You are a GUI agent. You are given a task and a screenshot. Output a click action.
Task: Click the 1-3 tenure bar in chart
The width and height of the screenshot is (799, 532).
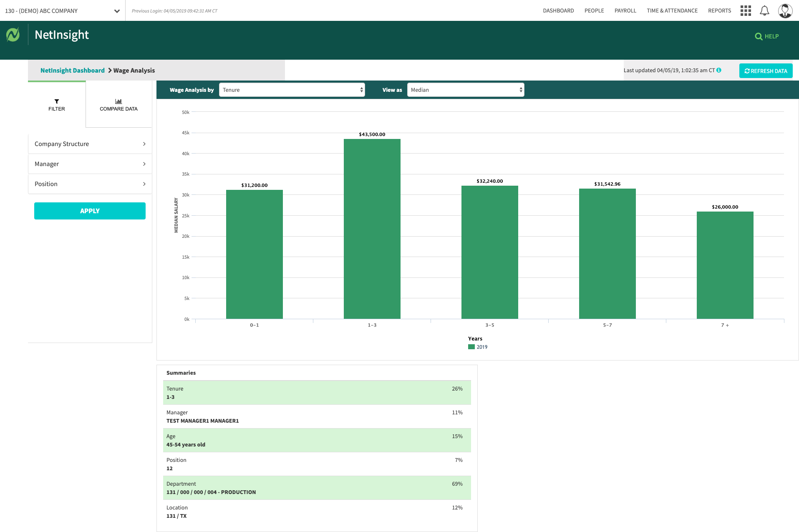pos(372,229)
